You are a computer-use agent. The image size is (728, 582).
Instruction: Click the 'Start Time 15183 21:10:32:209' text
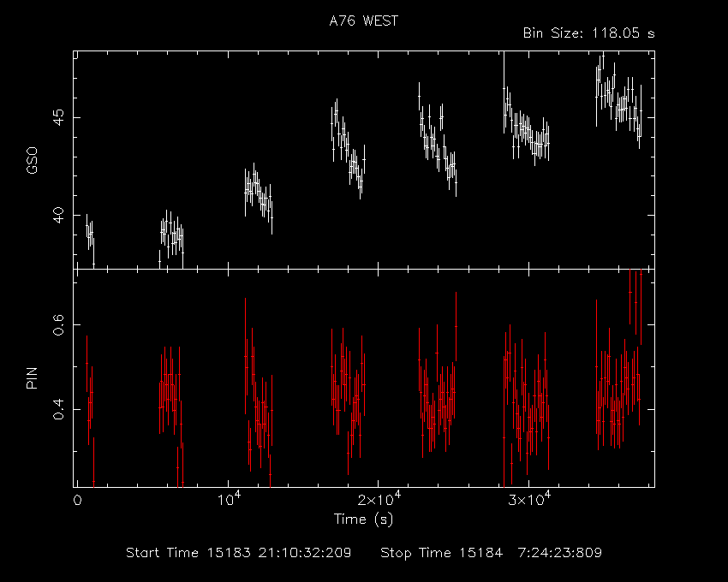tap(239, 553)
